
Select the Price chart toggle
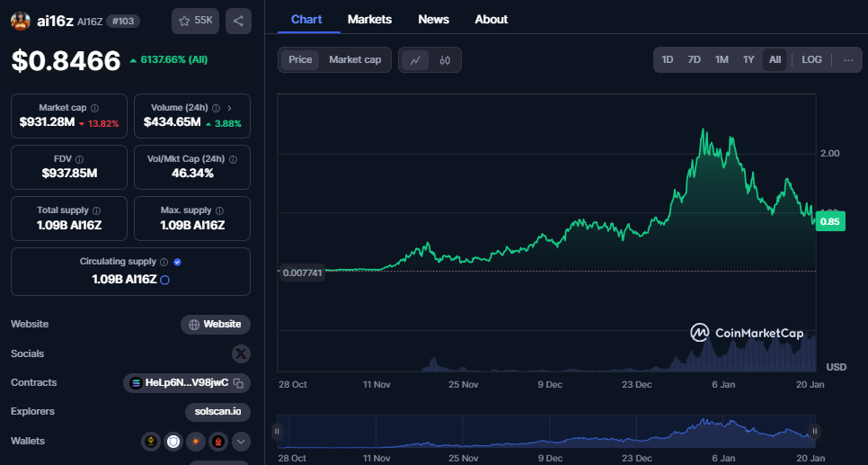[300, 60]
